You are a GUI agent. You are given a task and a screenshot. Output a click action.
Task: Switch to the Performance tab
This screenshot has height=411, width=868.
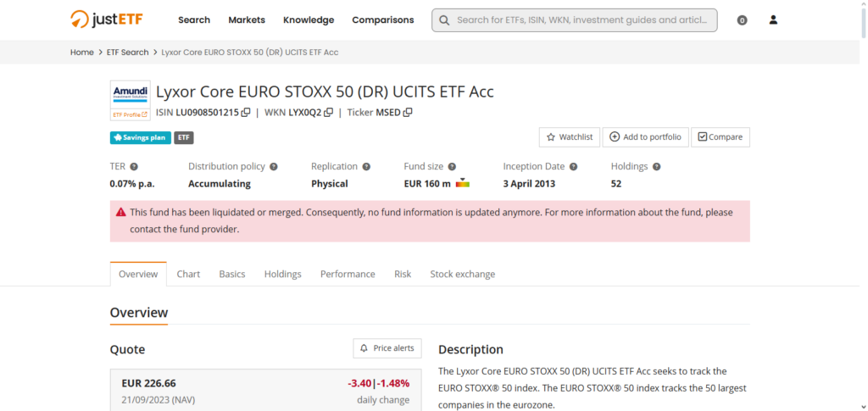tap(348, 274)
